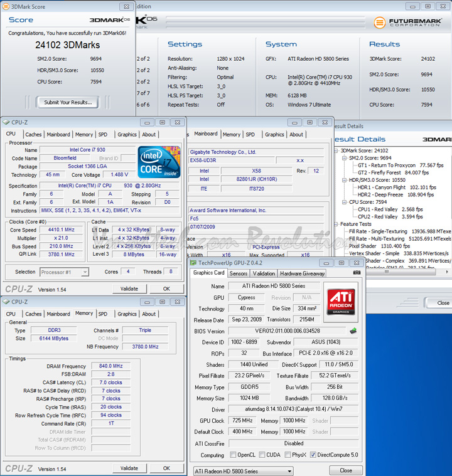Click the ATI Radeon logo in GPU-Z

(x=341, y=302)
